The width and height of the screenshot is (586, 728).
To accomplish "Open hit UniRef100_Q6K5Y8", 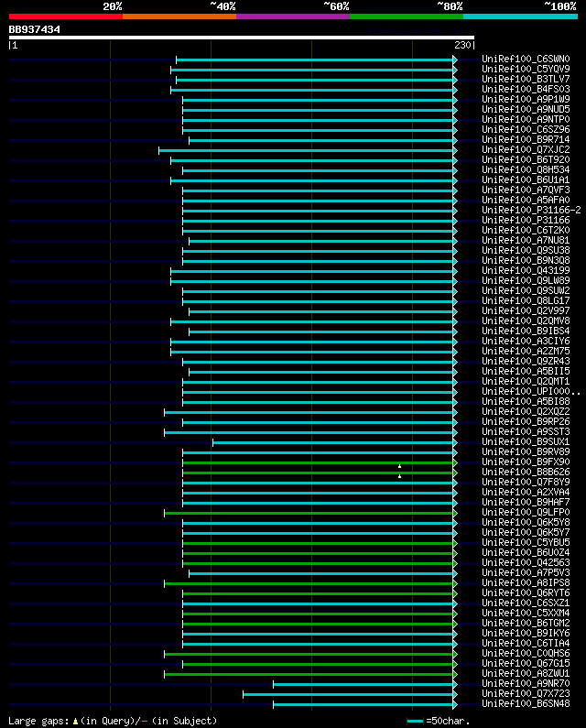I will coord(526,522).
